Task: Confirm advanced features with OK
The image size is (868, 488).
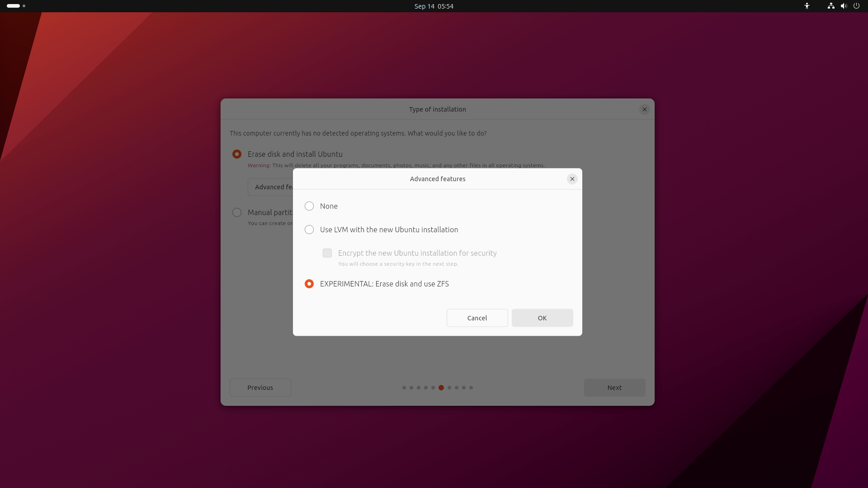Action: [x=542, y=318]
